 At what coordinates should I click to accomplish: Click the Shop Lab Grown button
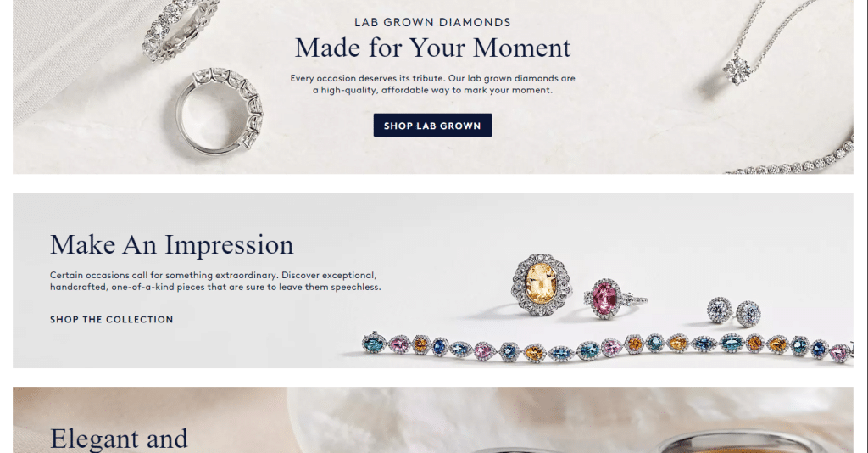(x=432, y=126)
